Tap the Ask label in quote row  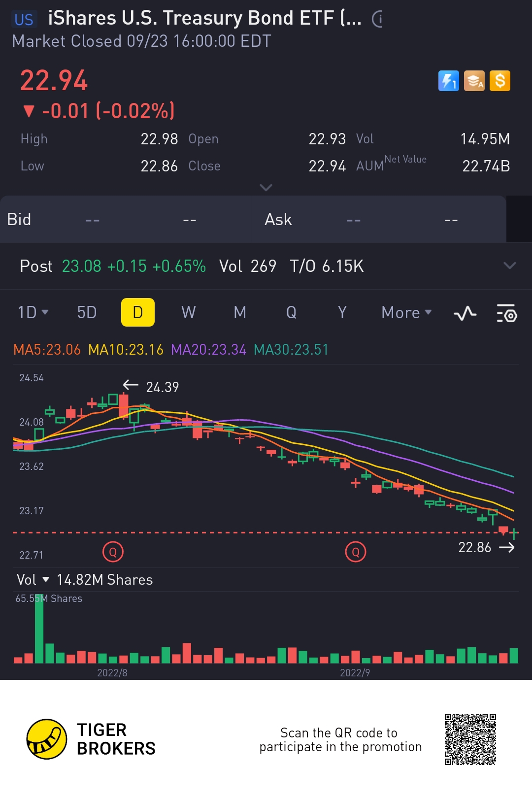coord(278,219)
